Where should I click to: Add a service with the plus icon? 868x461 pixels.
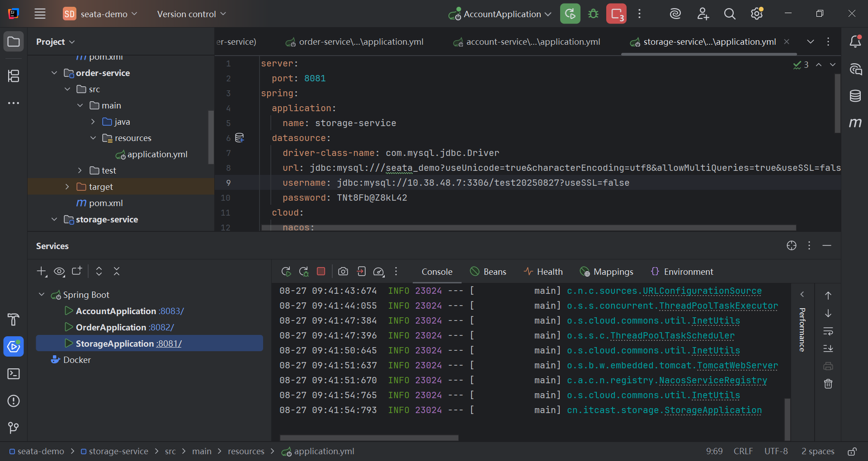[x=42, y=271]
